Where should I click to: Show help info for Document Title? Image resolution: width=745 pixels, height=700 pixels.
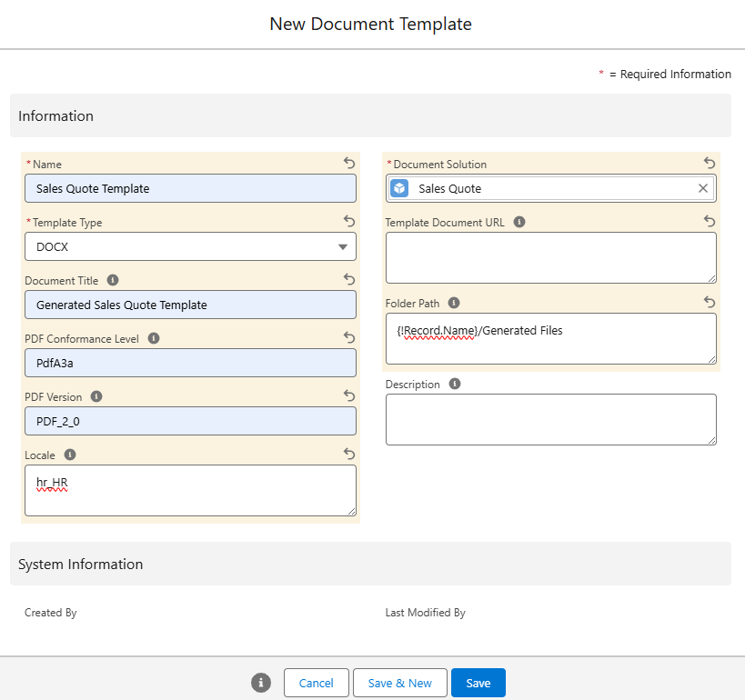[x=113, y=280]
